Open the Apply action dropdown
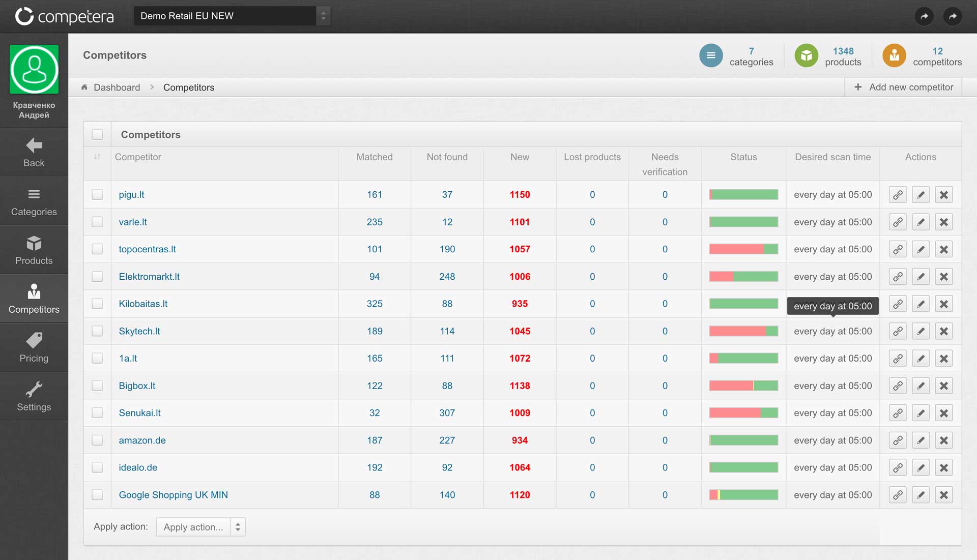Image resolution: width=977 pixels, height=560 pixels. 200,527
